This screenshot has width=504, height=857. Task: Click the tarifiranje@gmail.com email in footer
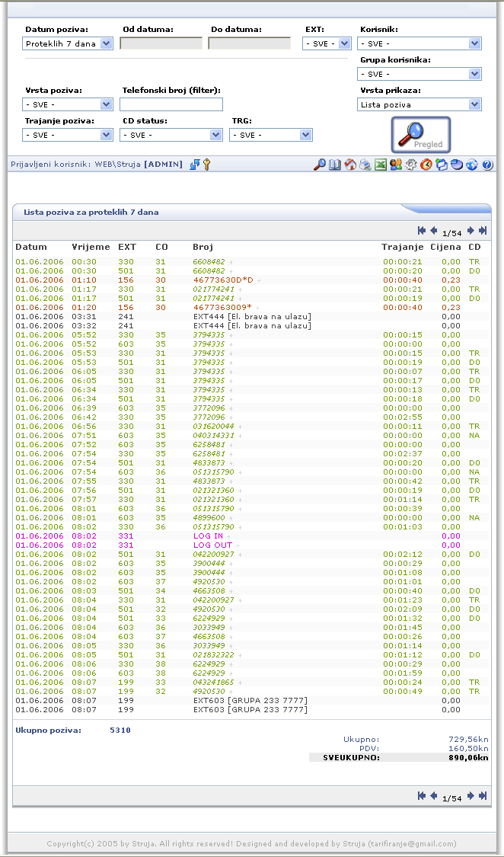click(x=413, y=844)
